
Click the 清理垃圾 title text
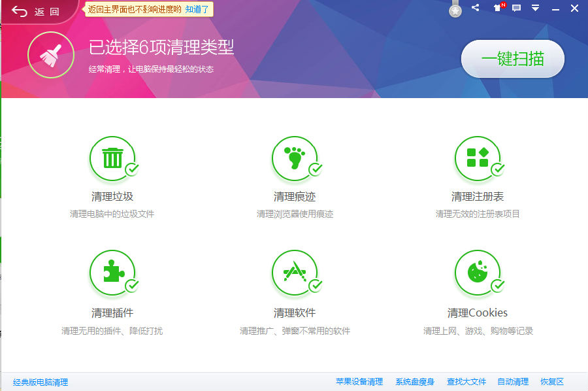112,196
